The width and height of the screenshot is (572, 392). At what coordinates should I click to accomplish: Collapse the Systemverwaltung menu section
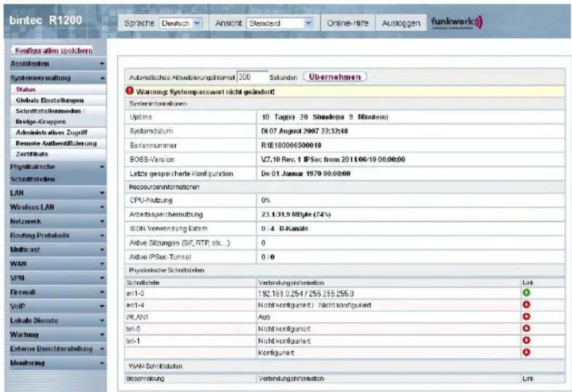click(56, 78)
